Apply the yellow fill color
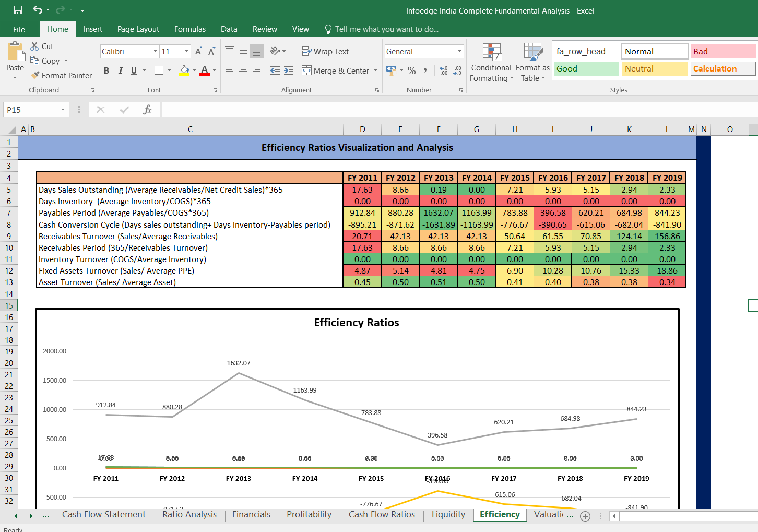This screenshot has width=758, height=532. click(184, 70)
